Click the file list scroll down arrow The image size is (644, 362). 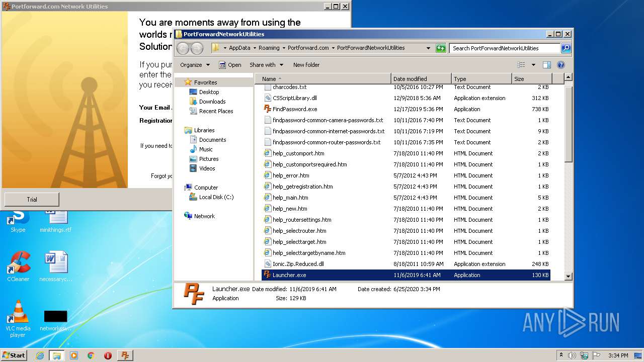pyautogui.click(x=569, y=276)
